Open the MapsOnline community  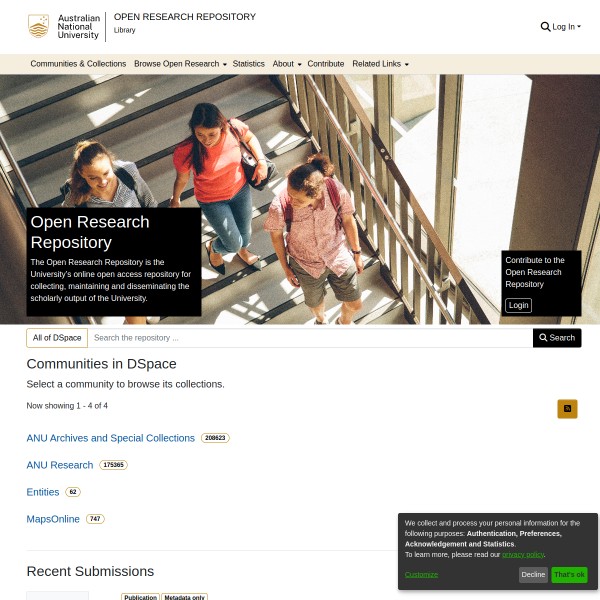pos(53,519)
